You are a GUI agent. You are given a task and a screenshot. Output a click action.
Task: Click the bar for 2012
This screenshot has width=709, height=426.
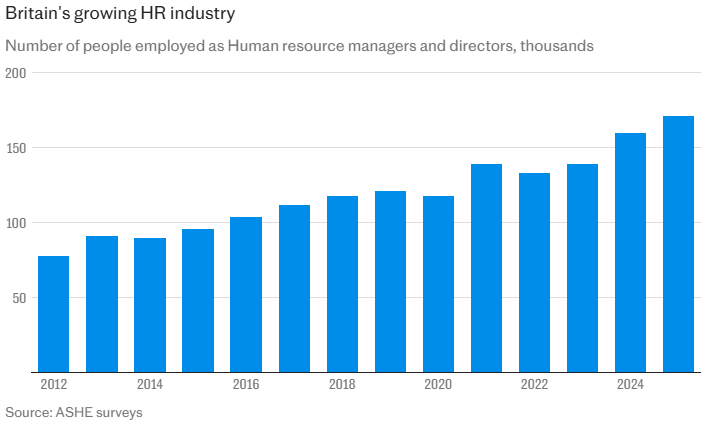54,314
